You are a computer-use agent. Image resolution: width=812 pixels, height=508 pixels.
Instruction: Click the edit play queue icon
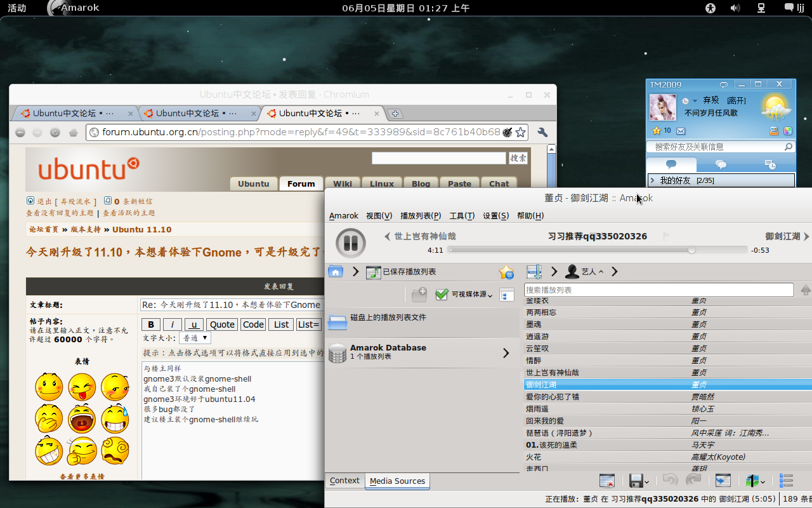(786, 481)
